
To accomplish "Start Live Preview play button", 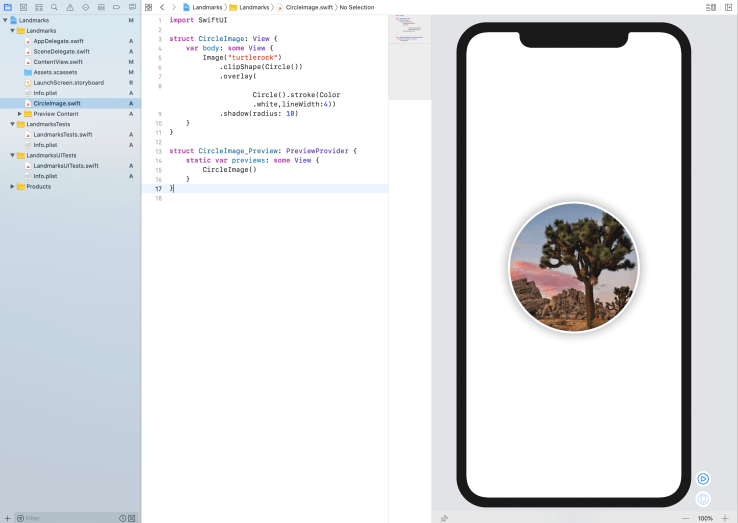I will [703, 479].
